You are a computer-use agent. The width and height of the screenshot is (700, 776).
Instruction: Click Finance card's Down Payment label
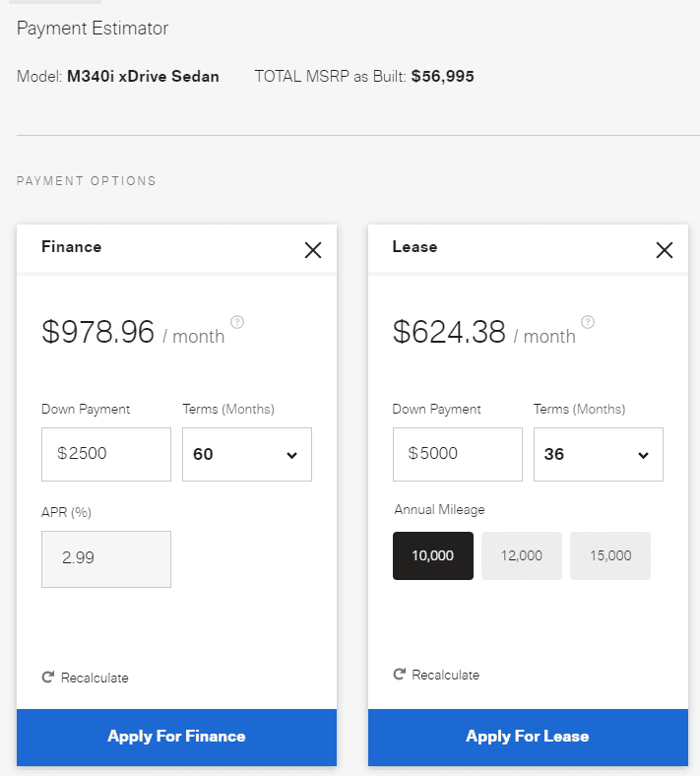point(86,410)
